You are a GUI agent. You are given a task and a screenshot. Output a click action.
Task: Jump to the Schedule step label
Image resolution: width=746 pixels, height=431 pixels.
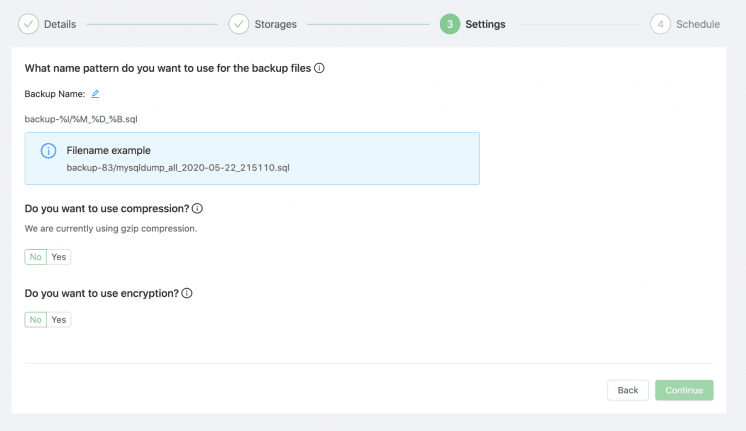click(698, 24)
